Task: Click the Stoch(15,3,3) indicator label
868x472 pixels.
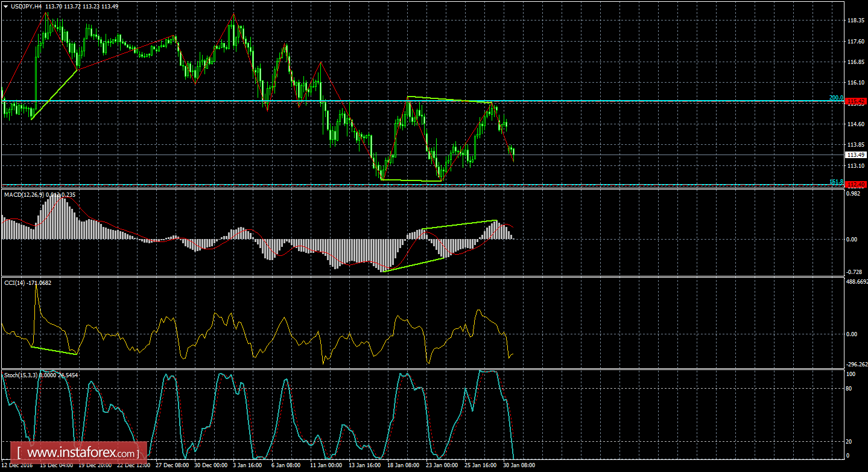Action: click(x=21, y=375)
